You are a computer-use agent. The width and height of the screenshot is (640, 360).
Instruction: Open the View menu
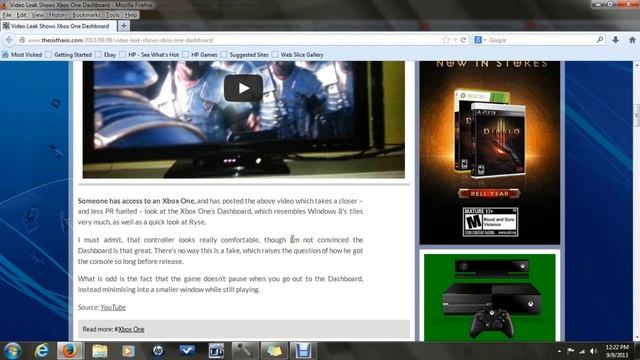38,15
